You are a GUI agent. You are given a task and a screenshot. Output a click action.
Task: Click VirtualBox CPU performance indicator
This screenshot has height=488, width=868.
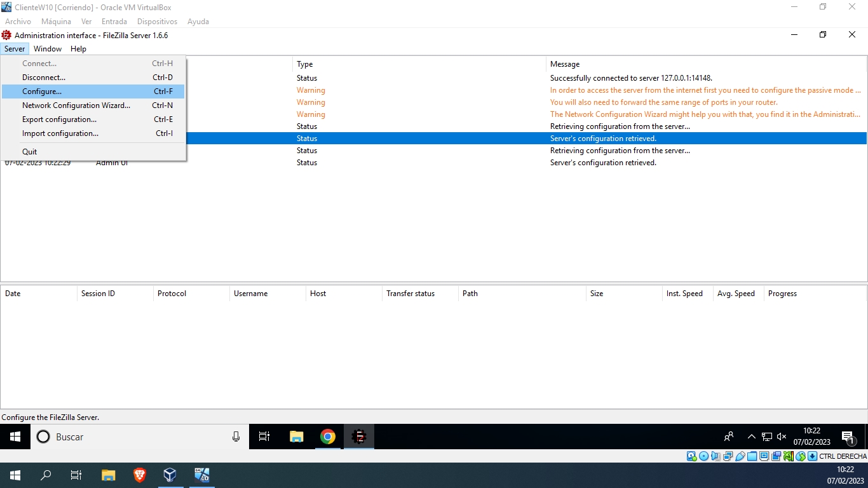click(x=789, y=456)
